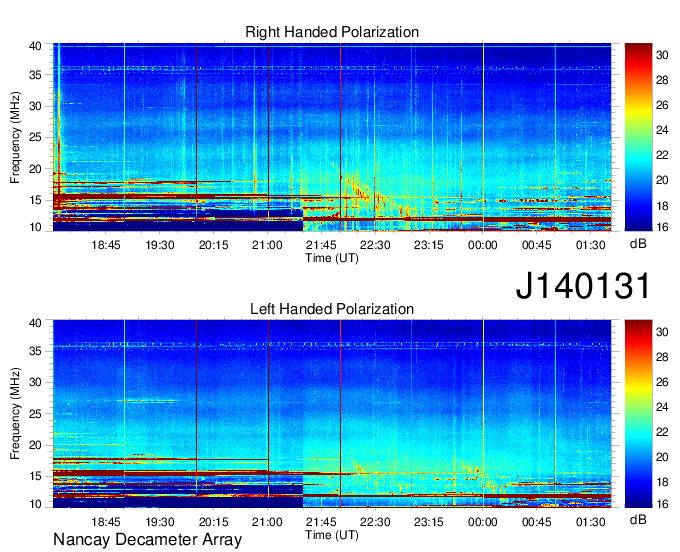Click the "Nancay Decameter Array" caption
Screen dimensions: 680x552
147,539
